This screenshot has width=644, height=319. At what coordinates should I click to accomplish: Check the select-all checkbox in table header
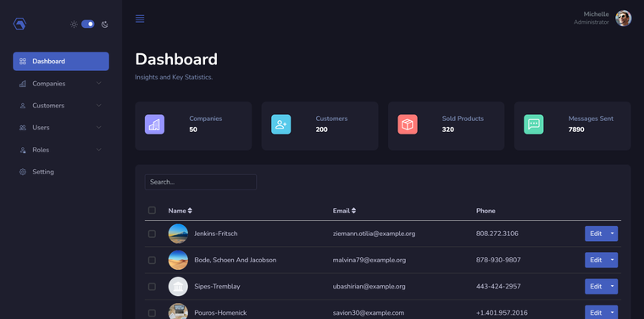[152, 211]
